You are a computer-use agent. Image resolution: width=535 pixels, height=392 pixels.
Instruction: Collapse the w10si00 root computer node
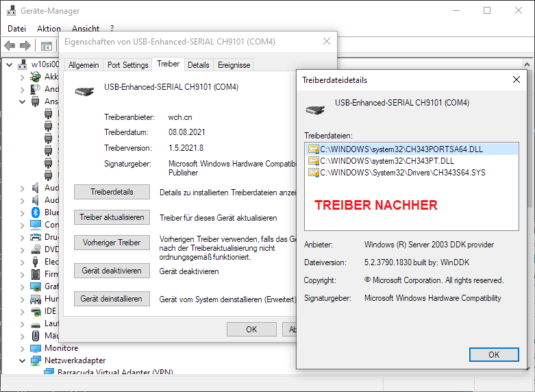[9, 64]
